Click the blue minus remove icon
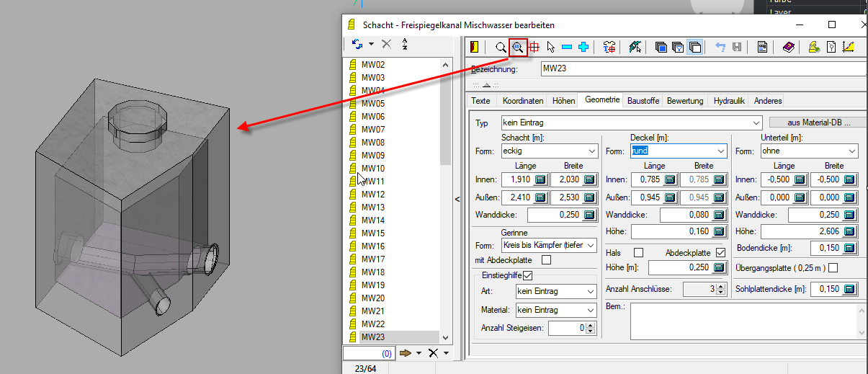 point(567,48)
